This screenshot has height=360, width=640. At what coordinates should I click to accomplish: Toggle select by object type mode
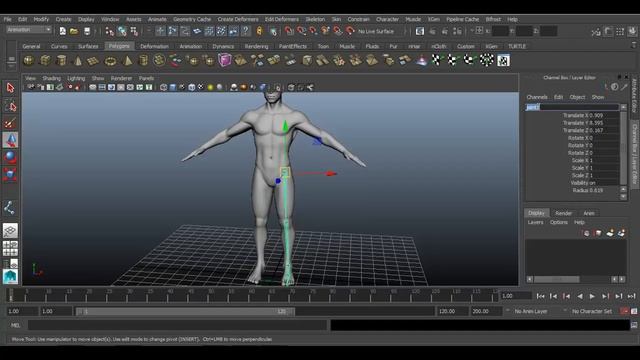click(x=122, y=31)
